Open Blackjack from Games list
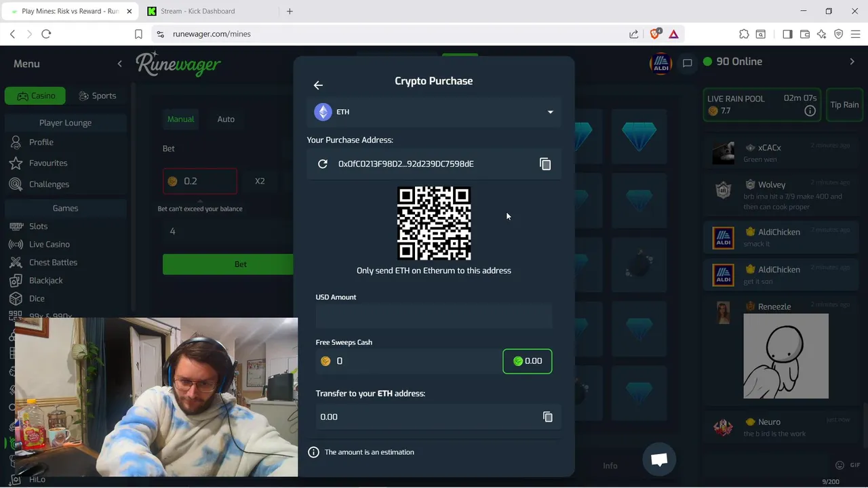868x488 pixels. 45,281
